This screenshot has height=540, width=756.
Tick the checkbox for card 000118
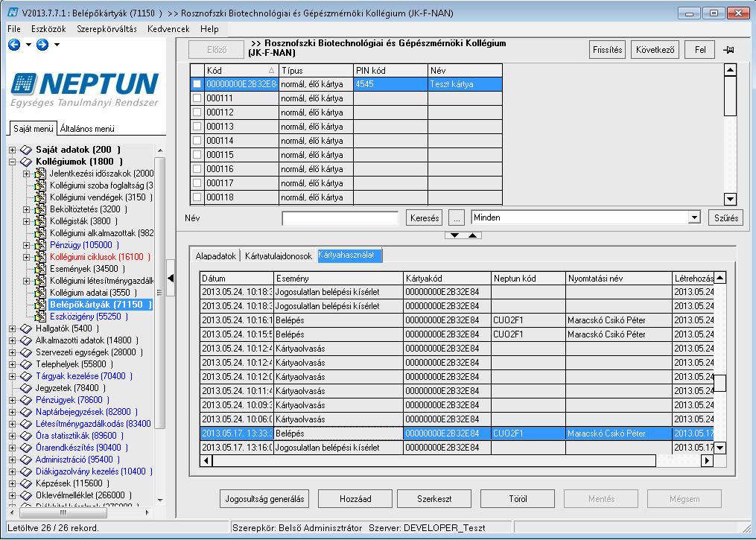point(197,197)
